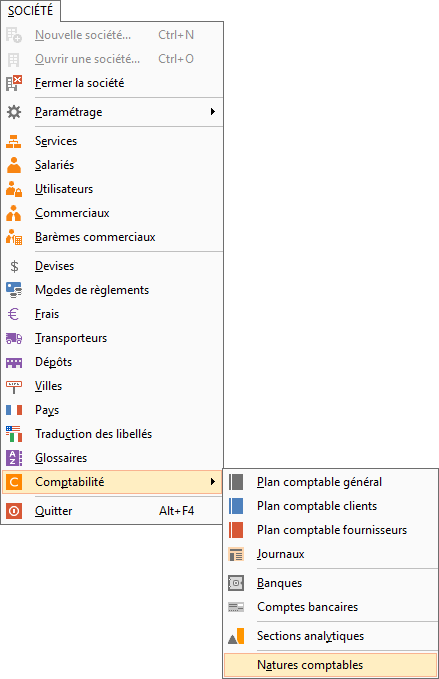439x679 pixels.
Task: Choose Plan comptable fournisseurs
Action: 331,530
